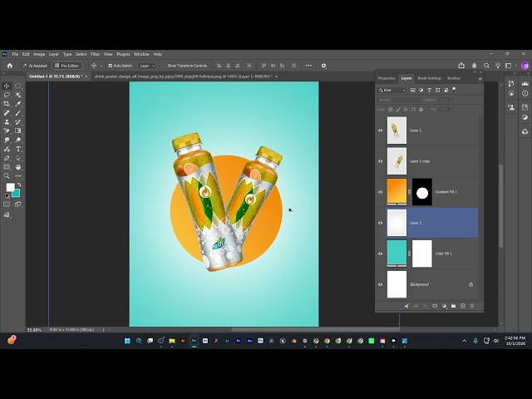Image resolution: width=532 pixels, height=399 pixels.
Task: Select the Eraser tool
Action: click(x=7, y=131)
